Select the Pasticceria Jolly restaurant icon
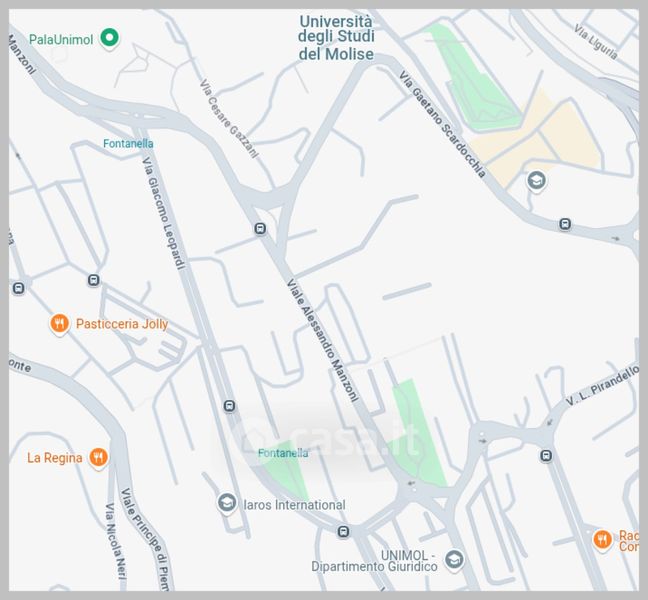 (60, 324)
